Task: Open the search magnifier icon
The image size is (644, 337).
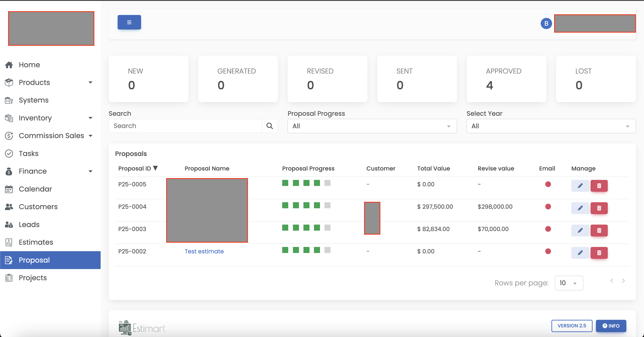Action: pyautogui.click(x=270, y=126)
